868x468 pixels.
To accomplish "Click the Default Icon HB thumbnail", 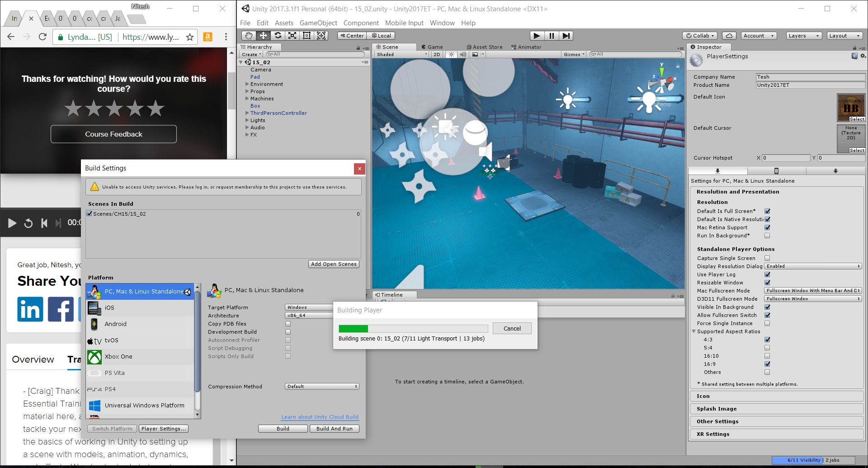I will pos(851,108).
